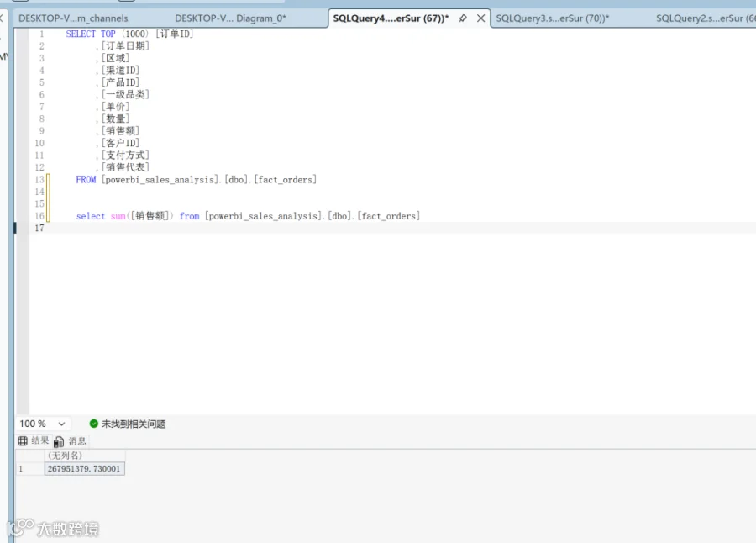Click the 未找到相关问题 status text
The image size is (756, 543).
(134, 424)
